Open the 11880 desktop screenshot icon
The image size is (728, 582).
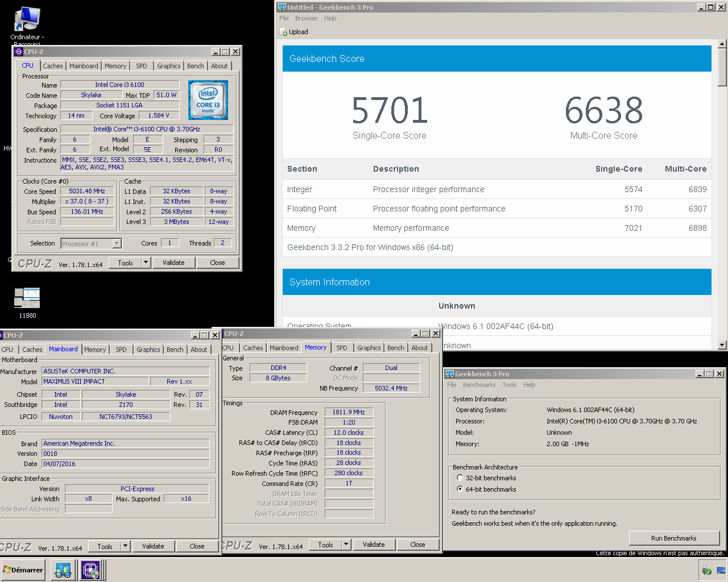coord(27,298)
